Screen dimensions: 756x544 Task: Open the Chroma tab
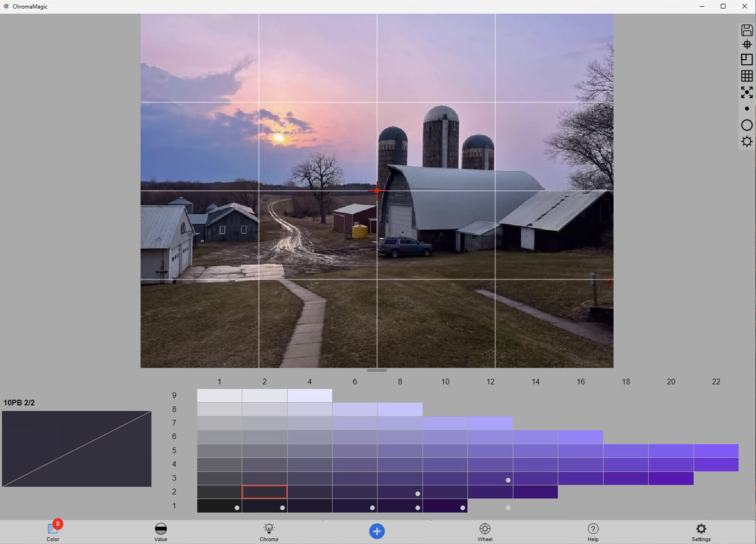click(269, 532)
